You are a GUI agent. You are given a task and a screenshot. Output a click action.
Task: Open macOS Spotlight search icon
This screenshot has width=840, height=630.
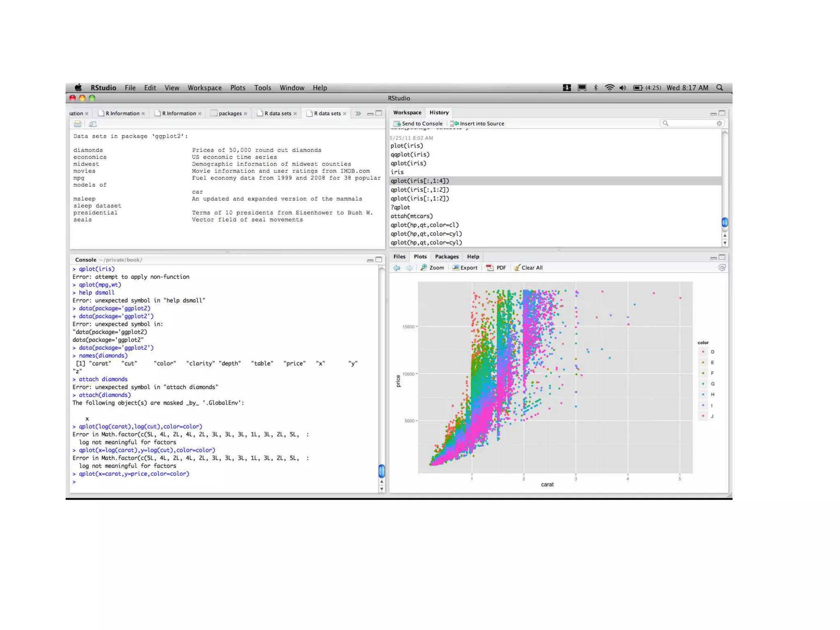pos(719,88)
